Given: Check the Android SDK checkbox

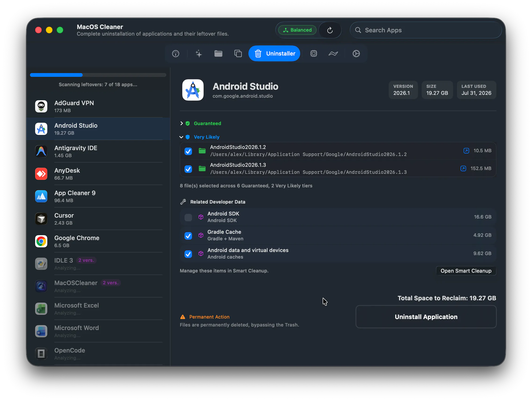Looking at the screenshot, I should coord(188,217).
